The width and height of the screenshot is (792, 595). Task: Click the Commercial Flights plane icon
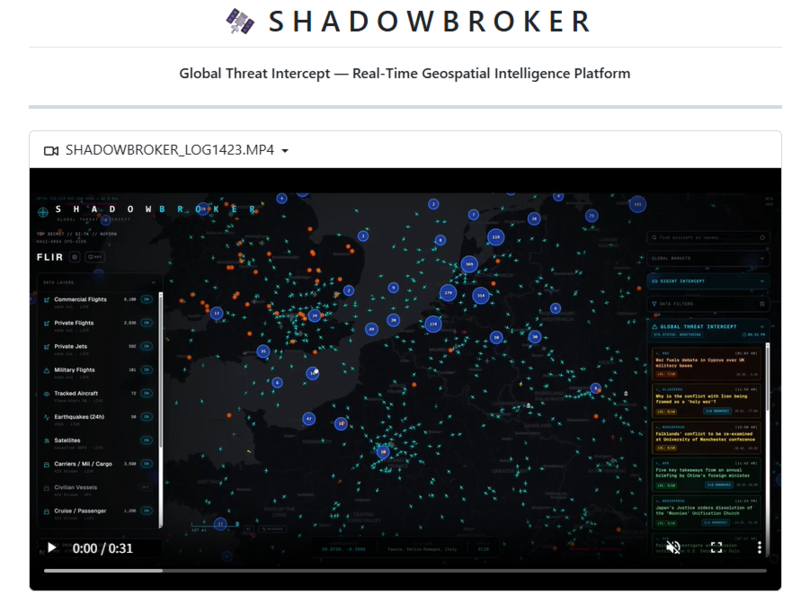pos(47,300)
